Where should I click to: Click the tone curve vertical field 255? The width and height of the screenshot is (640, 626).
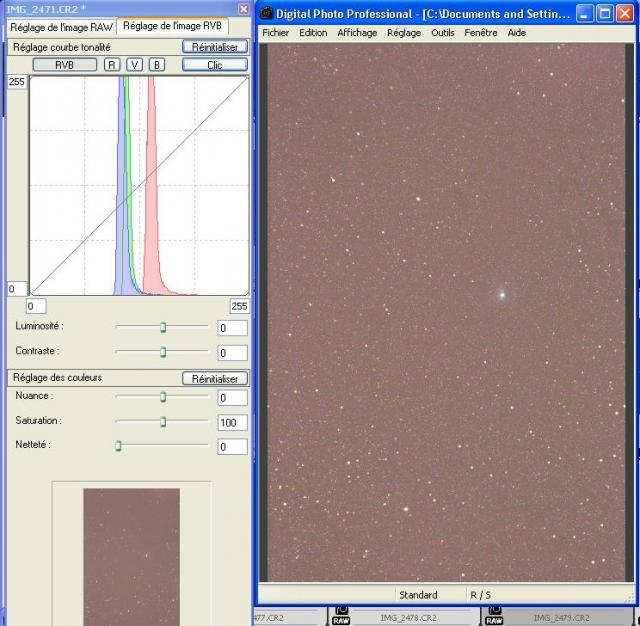click(x=17, y=82)
